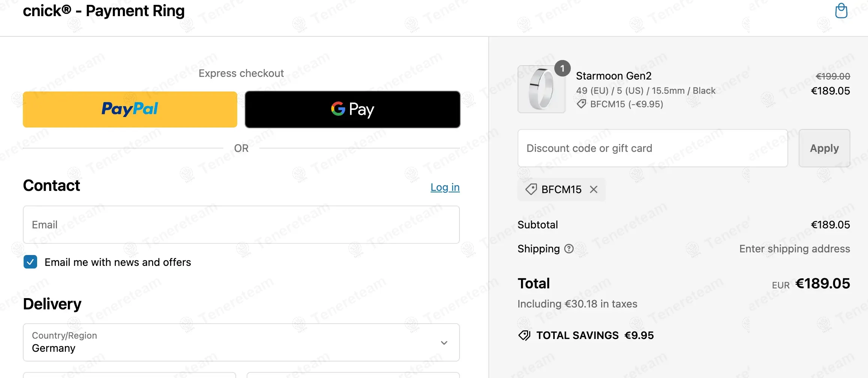
Task: Click the shipping help question mark icon
Action: tap(569, 249)
